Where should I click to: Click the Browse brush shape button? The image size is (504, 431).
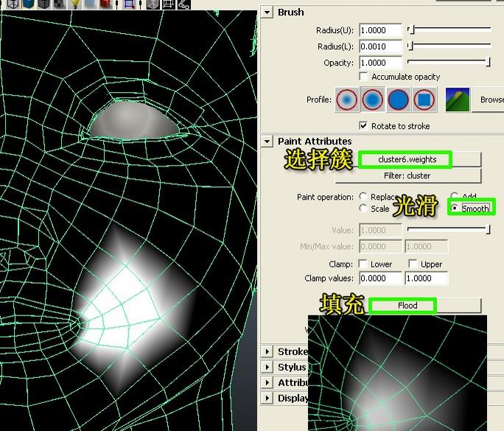click(x=488, y=99)
